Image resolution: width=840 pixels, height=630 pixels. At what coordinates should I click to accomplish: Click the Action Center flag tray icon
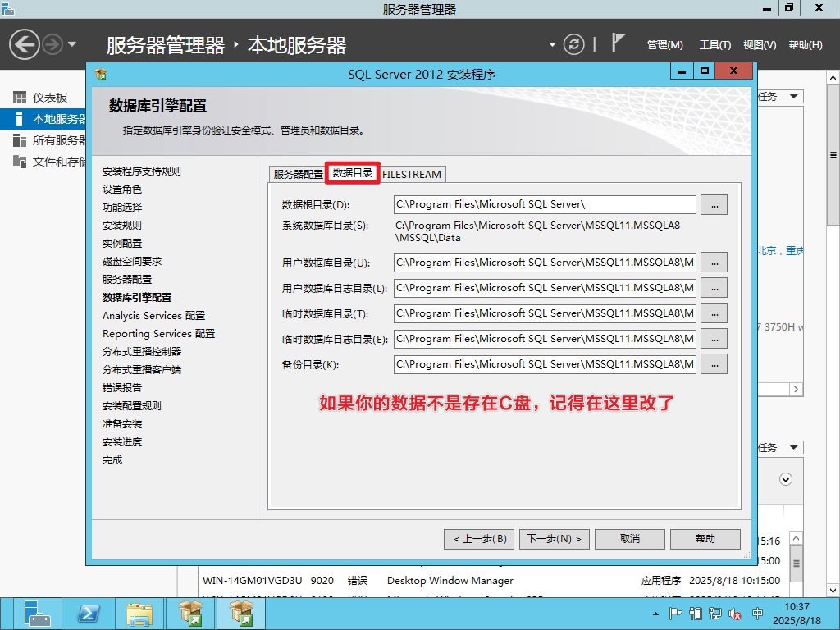point(676,614)
